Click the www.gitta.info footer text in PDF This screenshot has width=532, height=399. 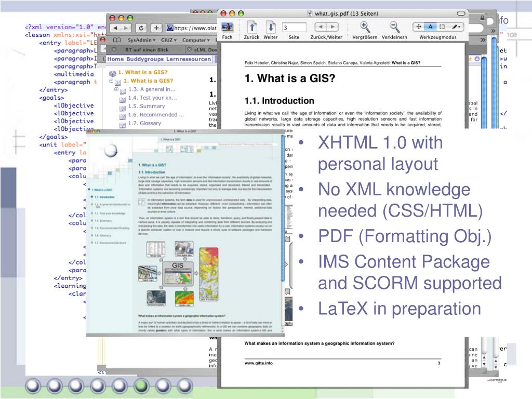point(259,363)
